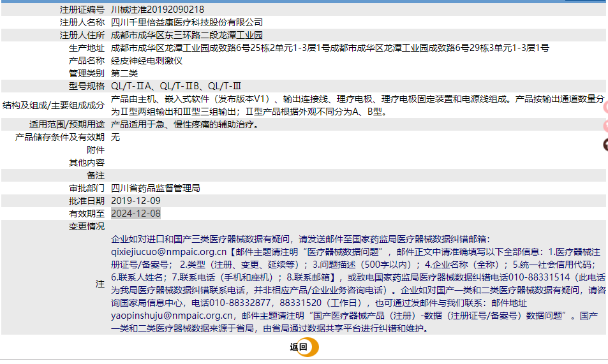Click email address qixiejiucuo@nmpaic.org.cn
This screenshot has height=364, width=608.
tap(168, 252)
